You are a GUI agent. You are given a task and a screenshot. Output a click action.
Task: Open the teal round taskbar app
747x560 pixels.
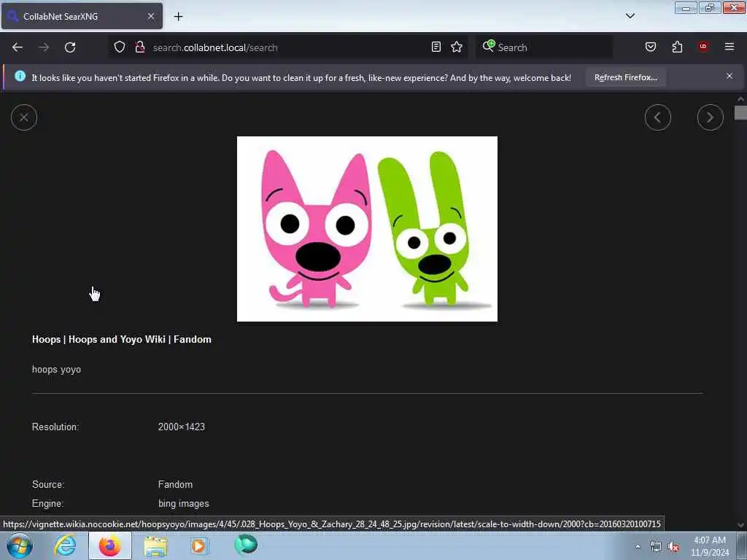coord(246,545)
